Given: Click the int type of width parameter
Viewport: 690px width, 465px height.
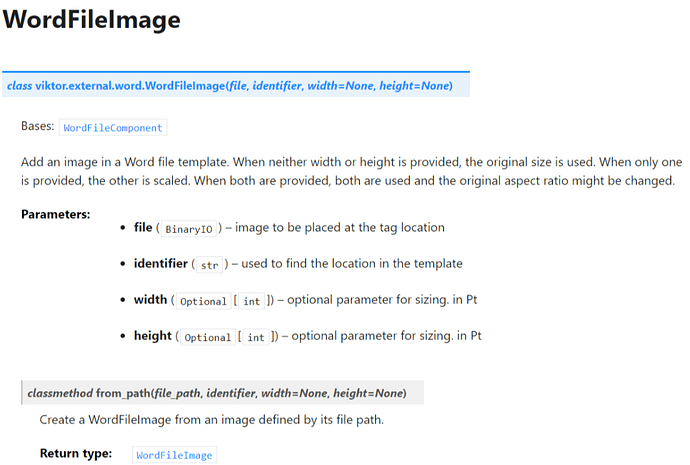Looking at the screenshot, I should [252, 301].
